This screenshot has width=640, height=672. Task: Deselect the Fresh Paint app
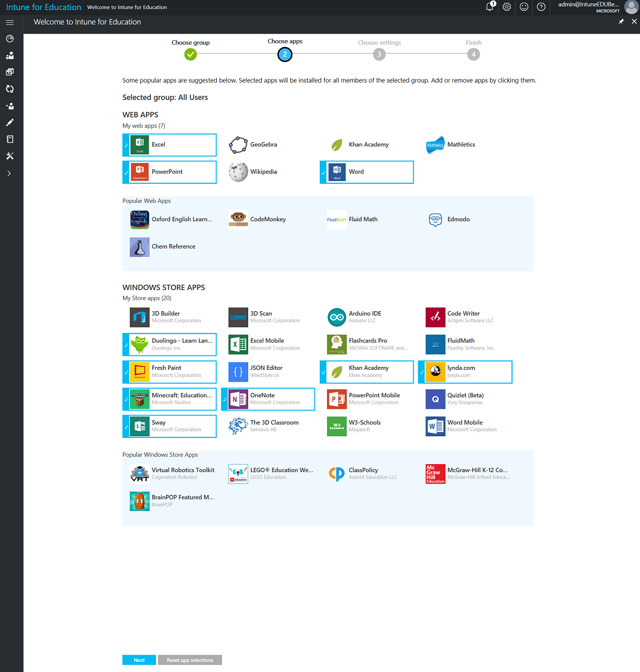169,372
